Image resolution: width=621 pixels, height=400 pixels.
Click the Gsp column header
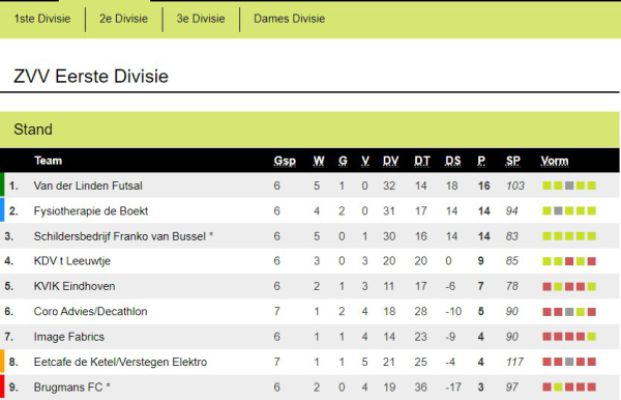tap(285, 161)
